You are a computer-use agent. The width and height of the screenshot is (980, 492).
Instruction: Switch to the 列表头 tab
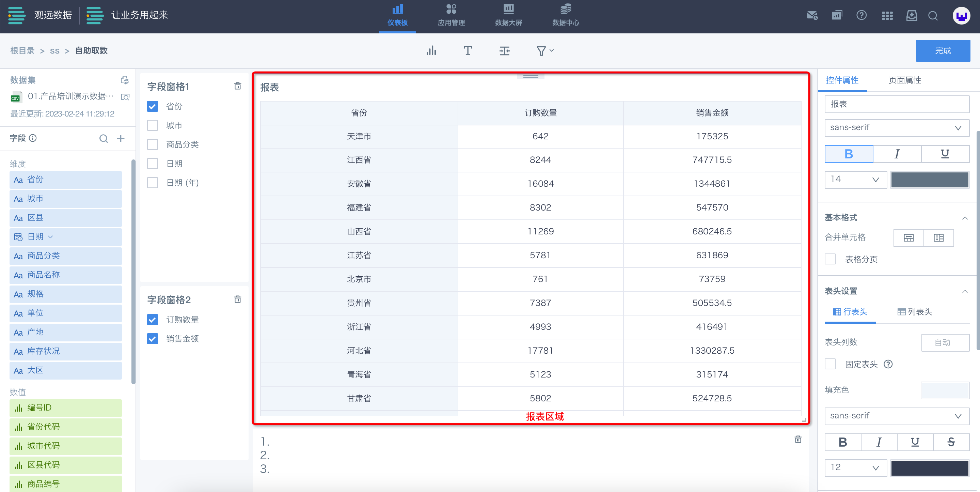click(915, 312)
